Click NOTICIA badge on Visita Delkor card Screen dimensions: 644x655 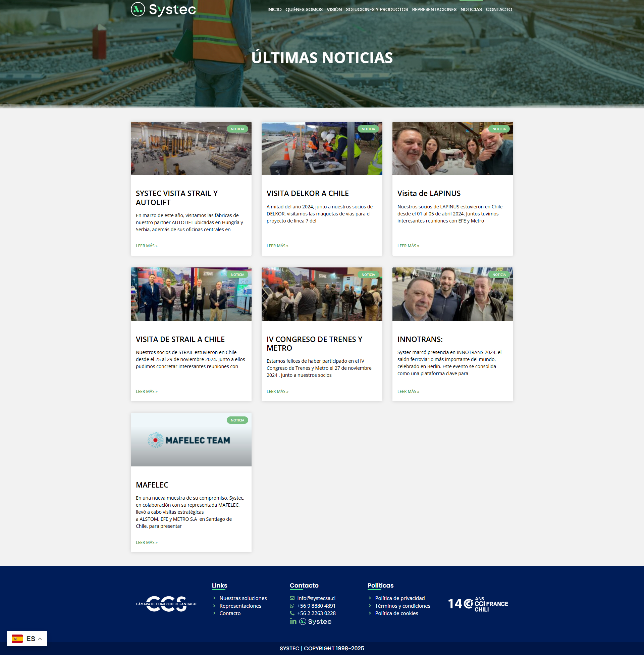pos(368,129)
